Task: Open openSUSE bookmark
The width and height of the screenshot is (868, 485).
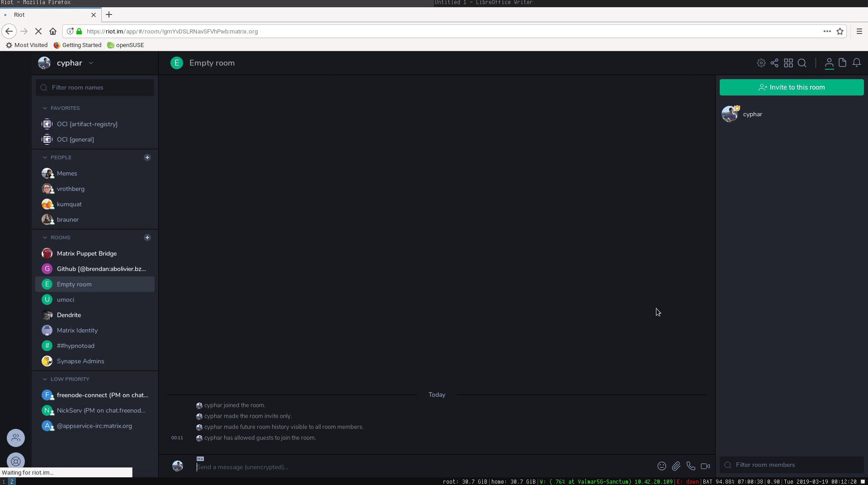Action: coord(126,45)
